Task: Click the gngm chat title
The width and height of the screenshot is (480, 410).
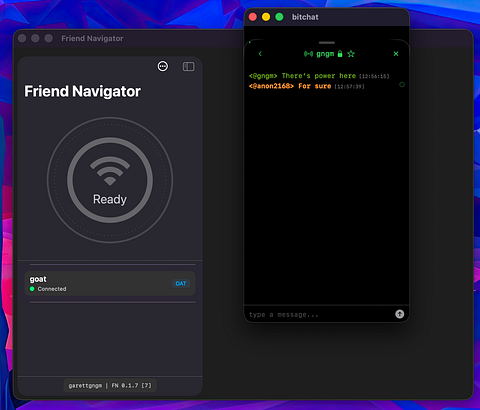Action: 325,54
